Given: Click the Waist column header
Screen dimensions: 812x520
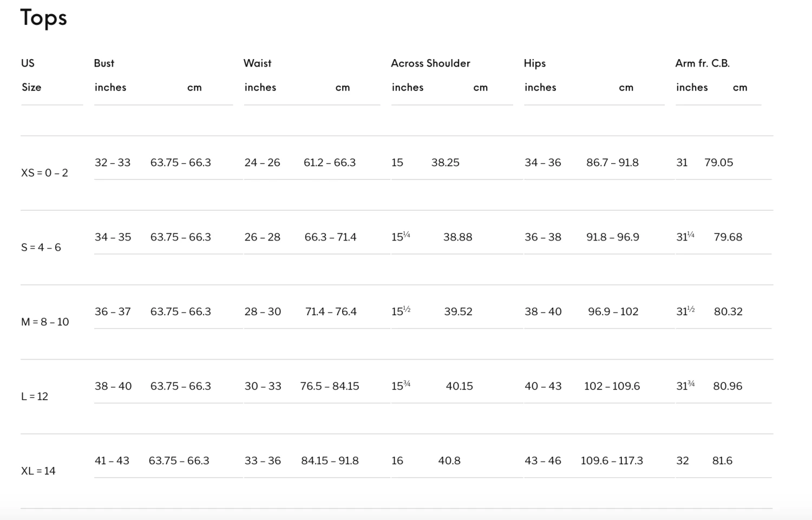Looking at the screenshot, I should pyautogui.click(x=258, y=63).
